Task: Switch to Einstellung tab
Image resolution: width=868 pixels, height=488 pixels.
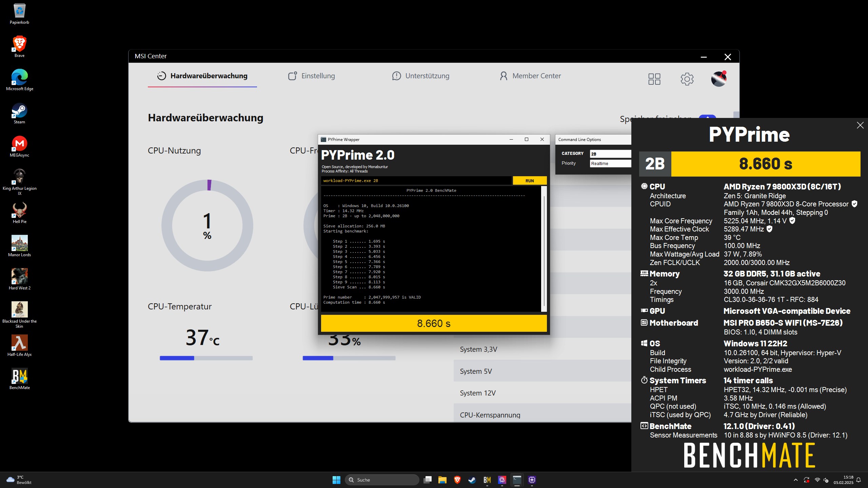Action: pyautogui.click(x=312, y=76)
